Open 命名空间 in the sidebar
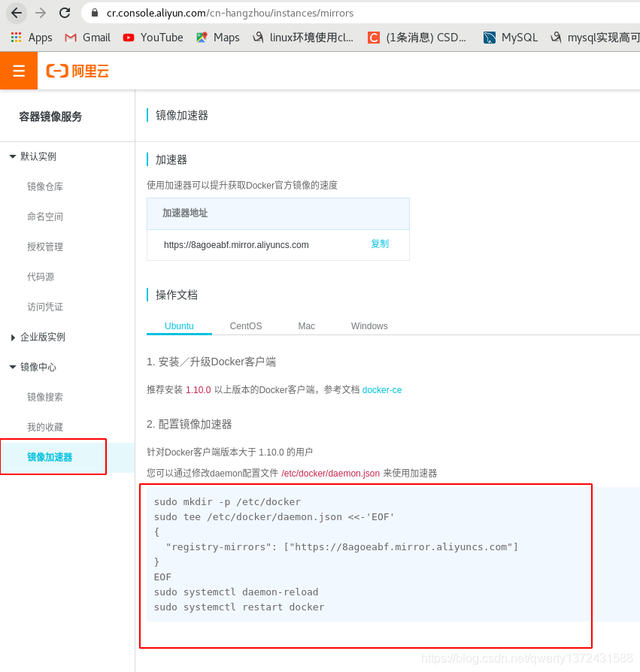 (45, 216)
